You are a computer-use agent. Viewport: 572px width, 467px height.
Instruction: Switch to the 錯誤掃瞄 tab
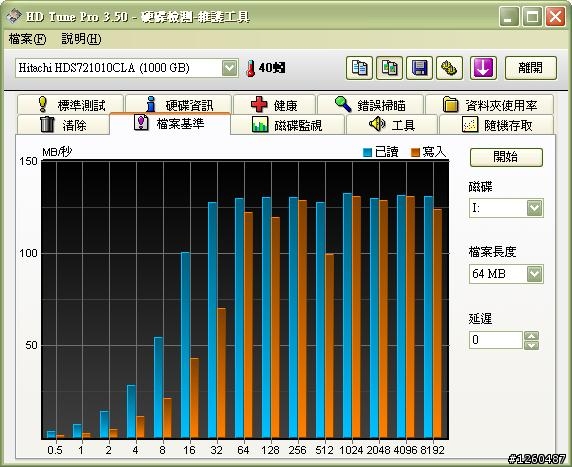pos(371,105)
